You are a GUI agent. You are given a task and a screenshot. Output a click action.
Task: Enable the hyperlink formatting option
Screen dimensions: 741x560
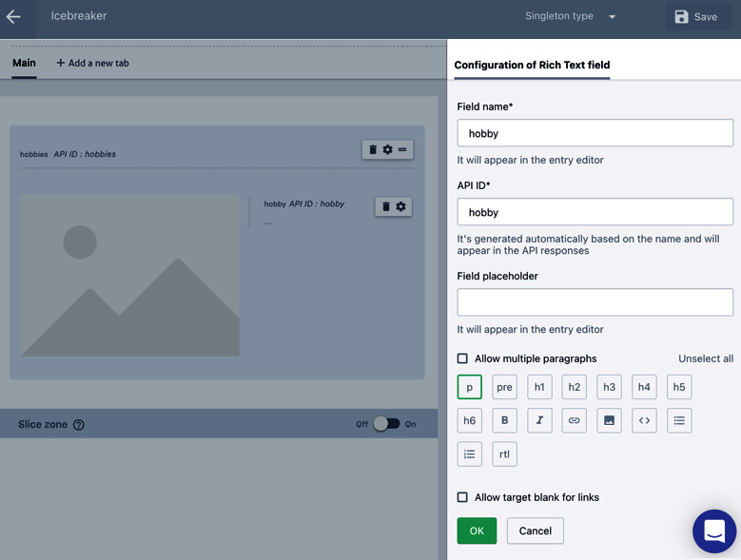574,420
